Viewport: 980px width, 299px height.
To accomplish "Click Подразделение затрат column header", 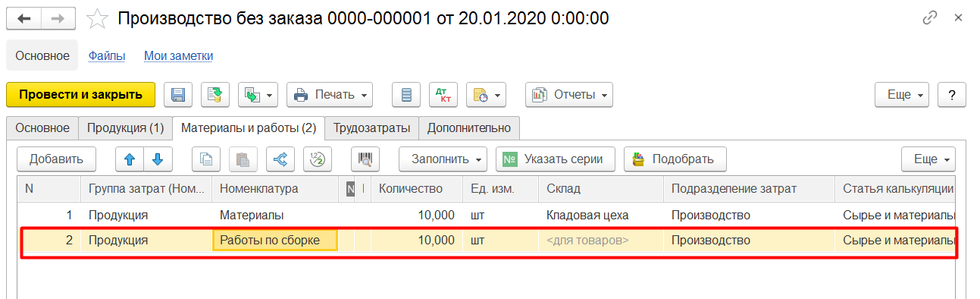I will point(749,188).
